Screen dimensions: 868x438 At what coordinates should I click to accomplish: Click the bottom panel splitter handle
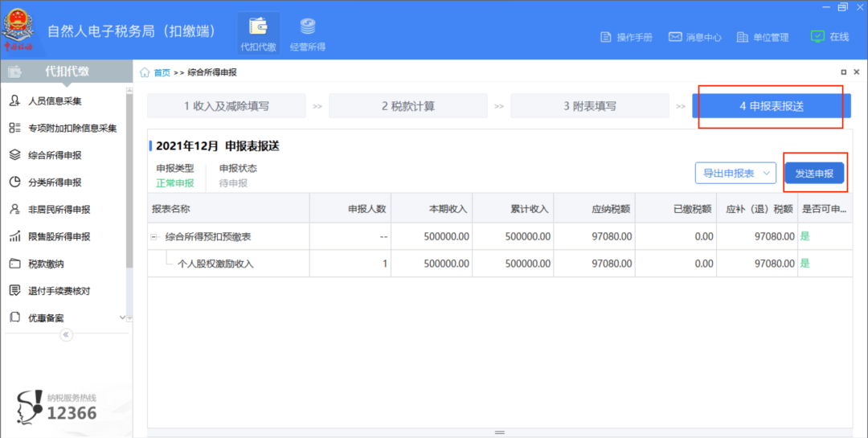tap(499, 432)
